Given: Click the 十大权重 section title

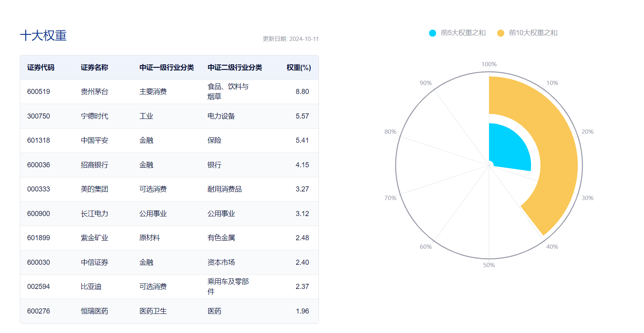Looking at the screenshot, I should coord(43,35).
